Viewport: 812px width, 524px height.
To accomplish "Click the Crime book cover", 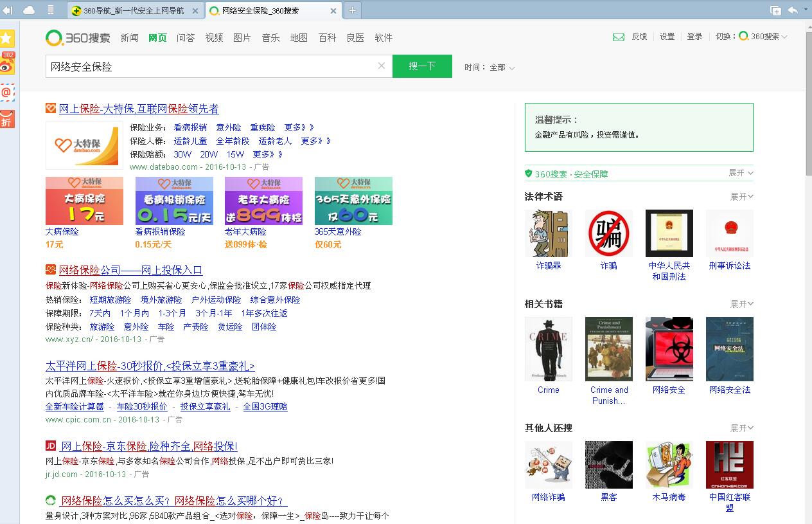I will (549, 349).
